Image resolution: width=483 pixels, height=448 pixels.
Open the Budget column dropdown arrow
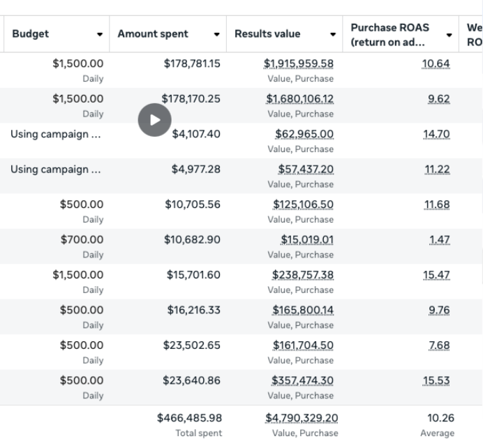[100, 34]
